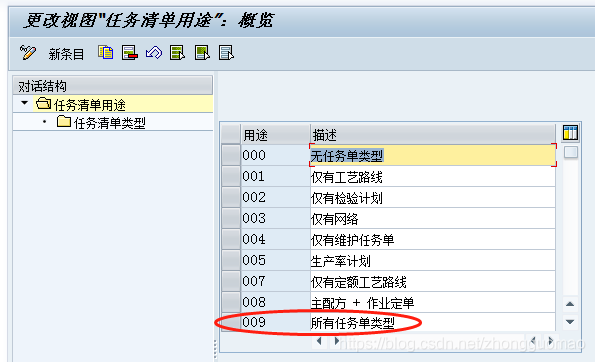
Task: Click the Delete entry toolbar icon
Action: 130,52
